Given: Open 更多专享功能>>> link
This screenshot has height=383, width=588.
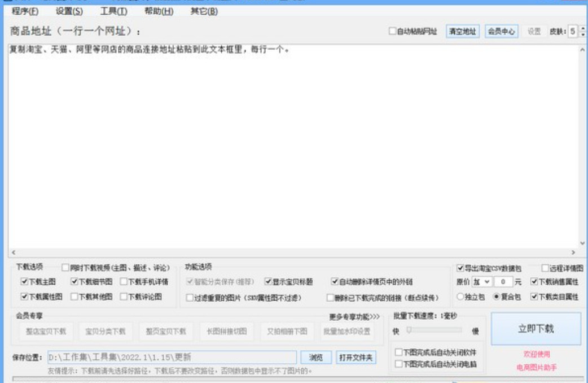Looking at the screenshot, I should (354, 317).
